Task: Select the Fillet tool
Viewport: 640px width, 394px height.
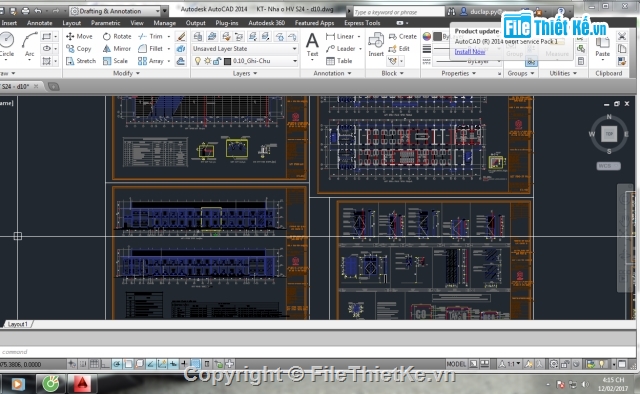Action: coord(151,49)
